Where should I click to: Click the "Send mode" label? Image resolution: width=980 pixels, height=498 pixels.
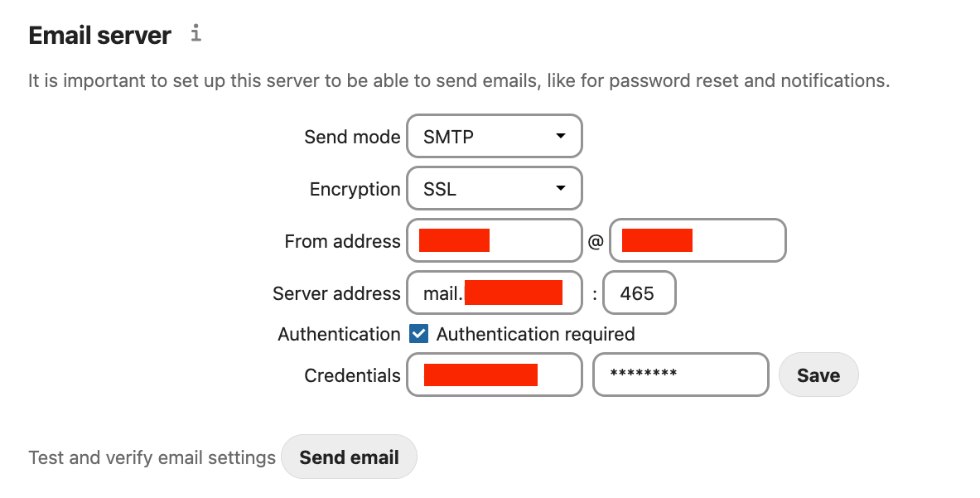pyautogui.click(x=352, y=137)
